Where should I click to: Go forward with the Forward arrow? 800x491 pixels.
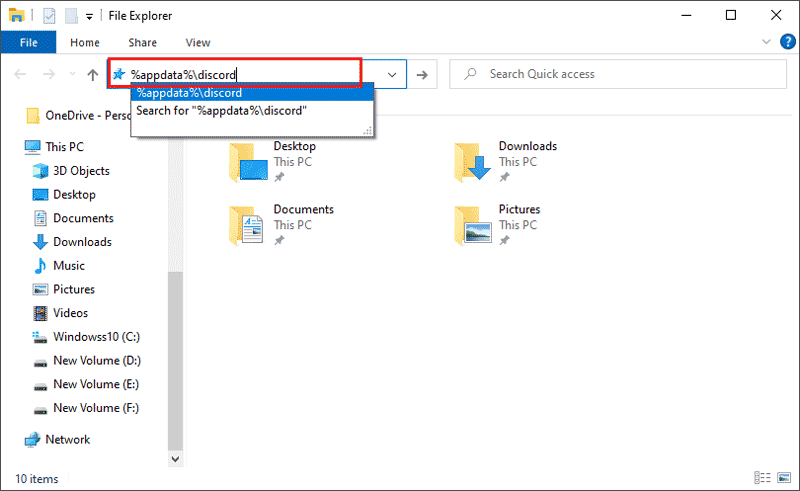[49, 75]
